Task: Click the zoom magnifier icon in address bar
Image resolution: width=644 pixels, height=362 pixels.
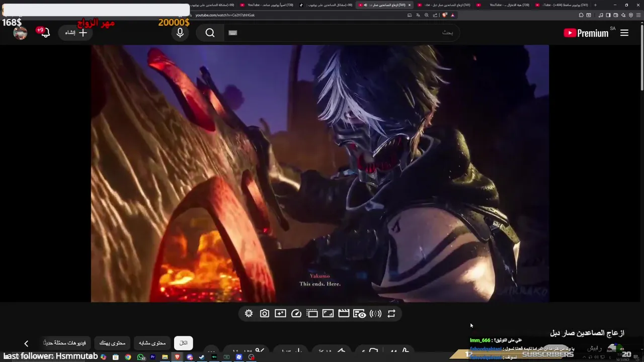Action: (x=427, y=15)
